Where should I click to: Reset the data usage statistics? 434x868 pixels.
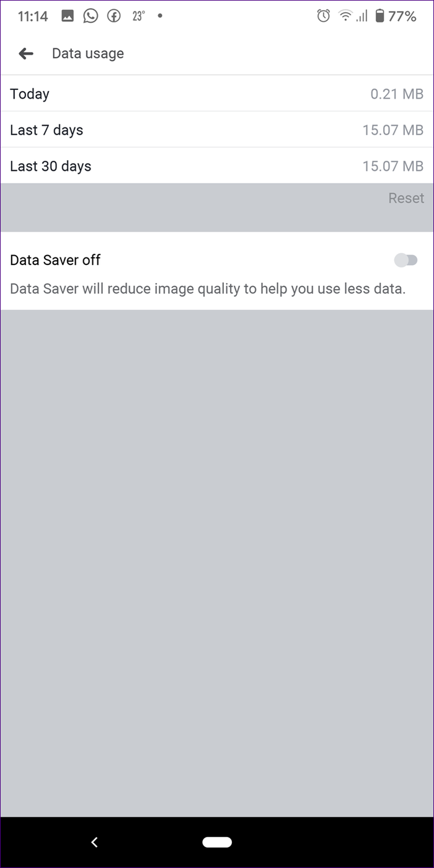[x=406, y=198]
